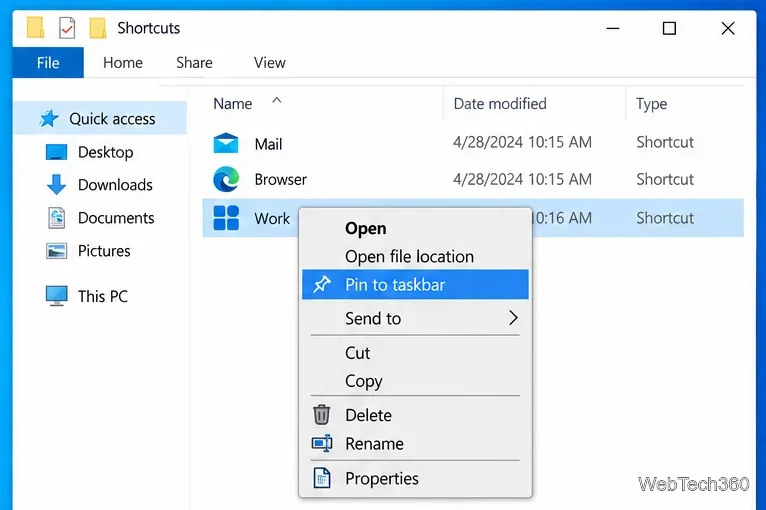This screenshot has width=766, height=510.
Task: Switch to the View ribbon tab
Action: click(270, 63)
